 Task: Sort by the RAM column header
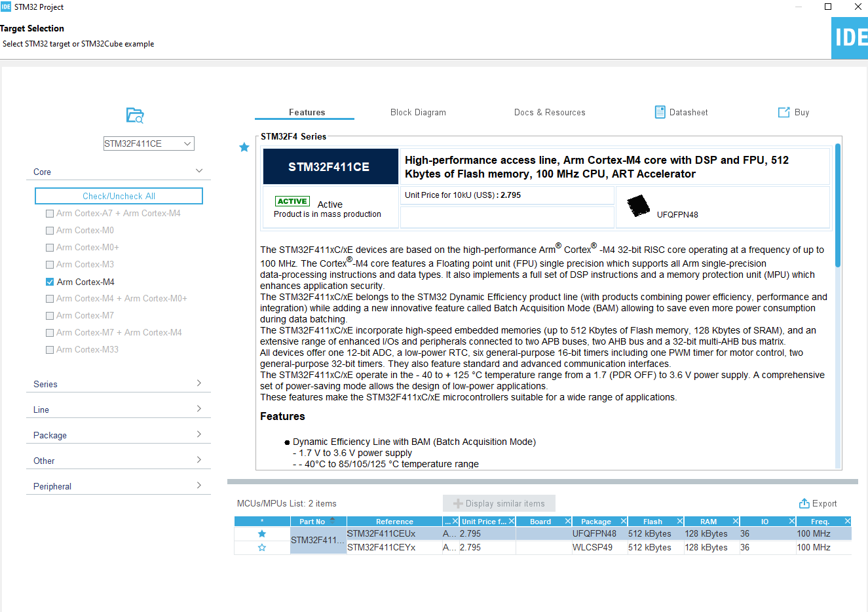click(708, 522)
